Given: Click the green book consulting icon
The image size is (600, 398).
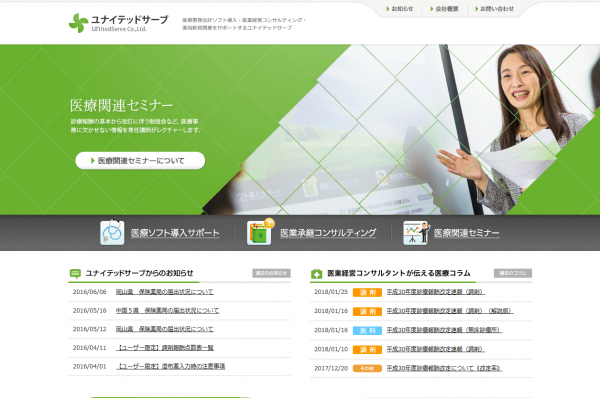Looking at the screenshot, I should coord(260,232).
